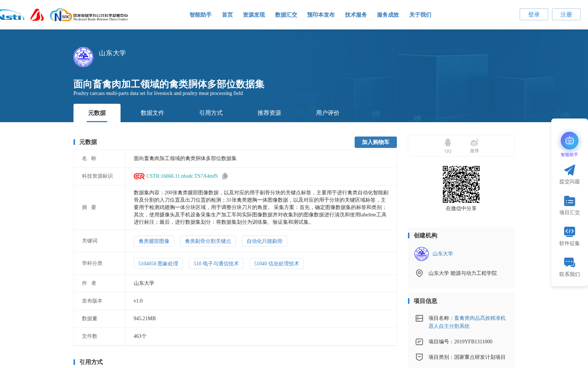The image size is (588, 368).
Task: Click the 注册 button
Action: click(566, 14)
